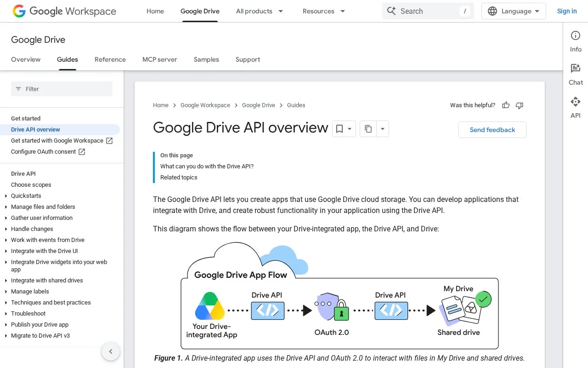Expand the Troubleshoot section

pos(6,314)
